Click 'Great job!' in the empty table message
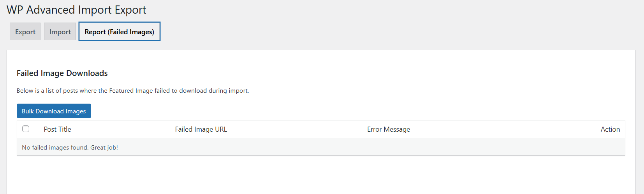The height and width of the screenshot is (194, 644). tap(104, 148)
